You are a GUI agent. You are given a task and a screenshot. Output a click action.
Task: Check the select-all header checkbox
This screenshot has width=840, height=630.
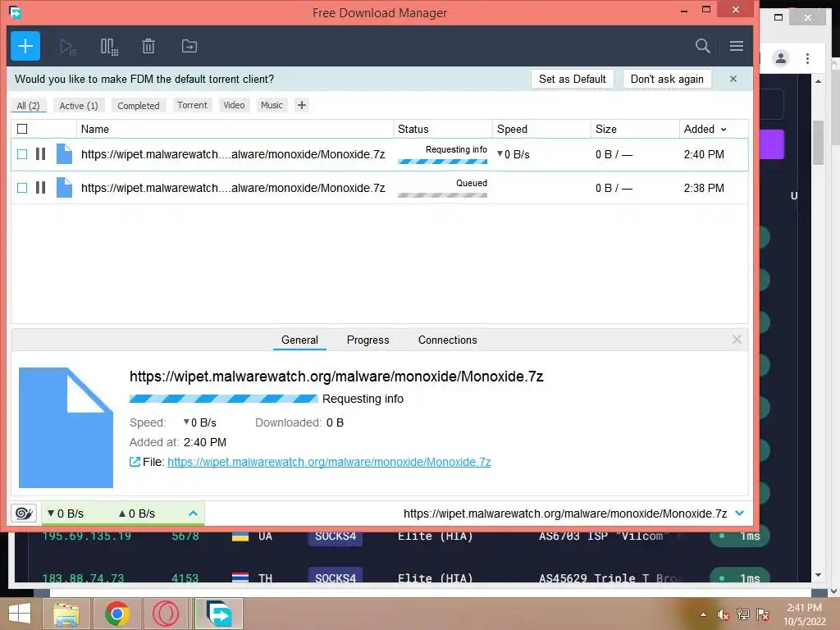22,129
